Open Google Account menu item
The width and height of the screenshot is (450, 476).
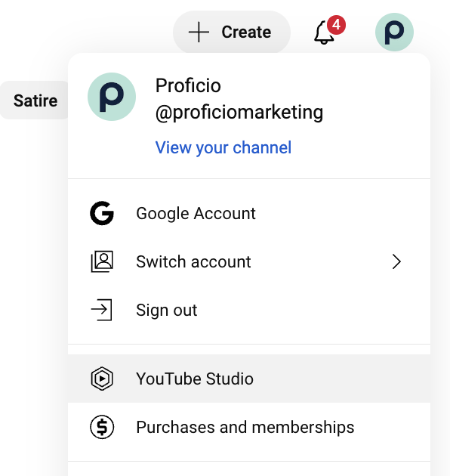tap(249, 213)
